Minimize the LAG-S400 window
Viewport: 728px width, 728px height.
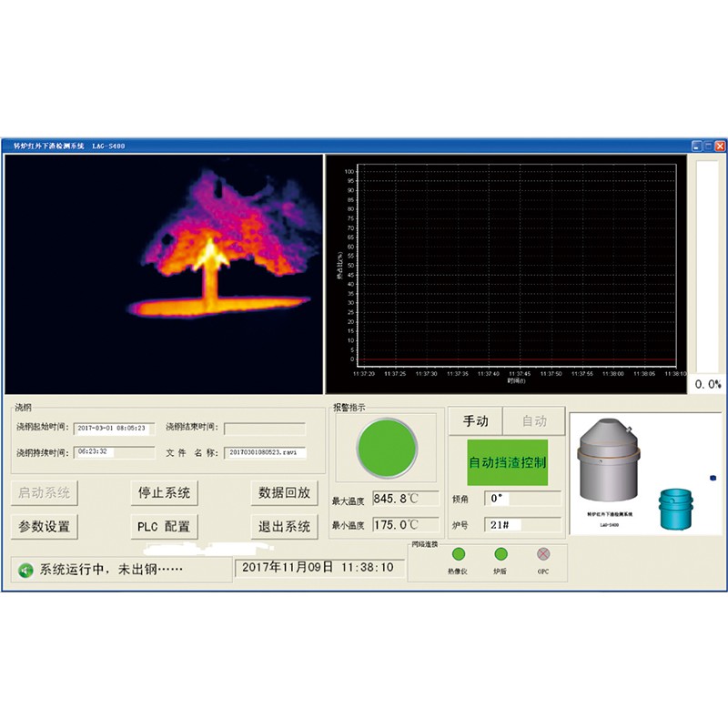point(696,147)
